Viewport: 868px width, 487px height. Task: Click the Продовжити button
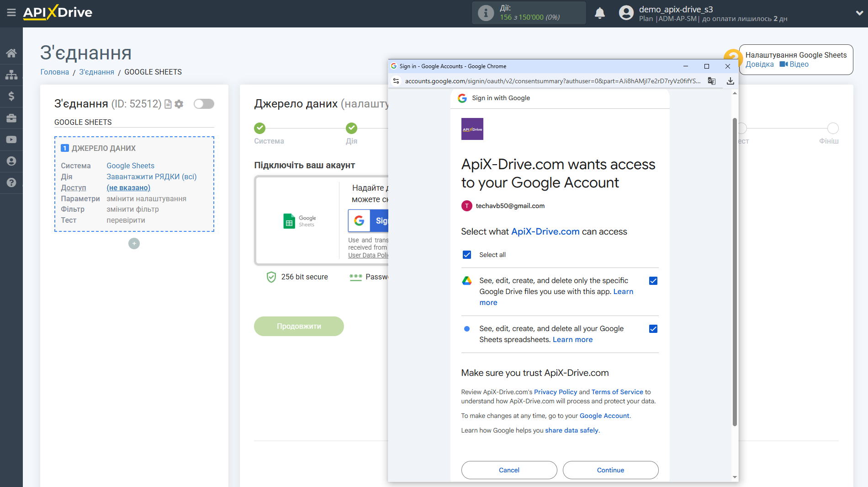299,326
